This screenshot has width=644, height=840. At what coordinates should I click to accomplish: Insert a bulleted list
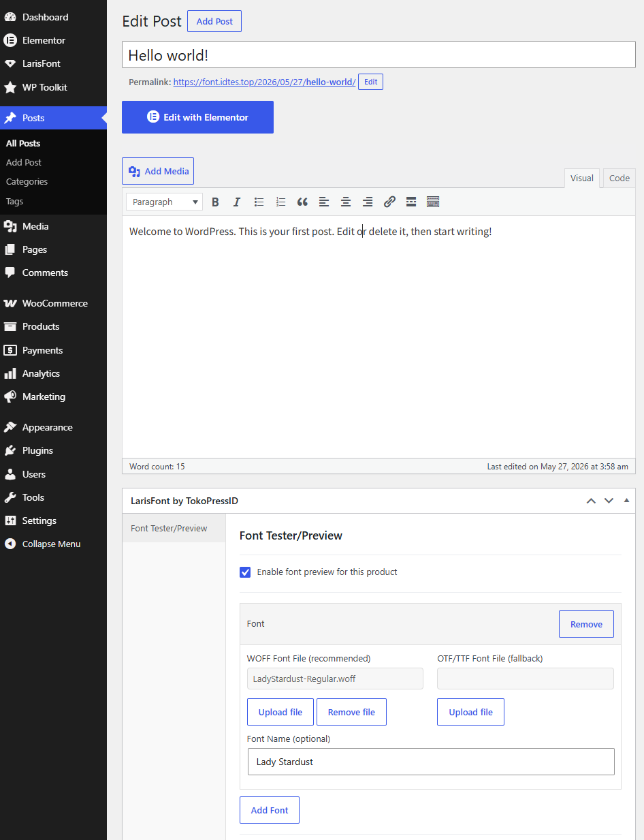click(259, 202)
